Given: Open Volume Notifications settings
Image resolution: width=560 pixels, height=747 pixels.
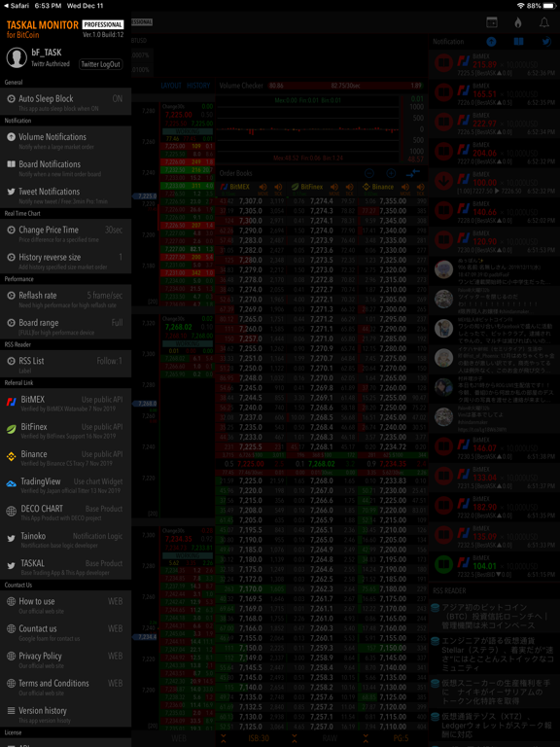Looking at the screenshot, I should 66,140.
